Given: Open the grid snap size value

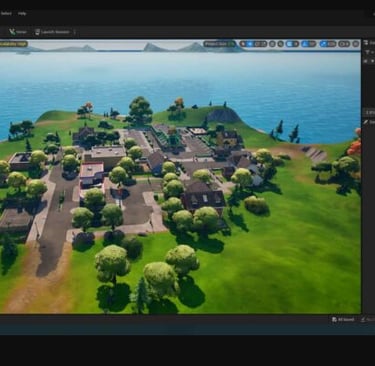Looking at the screenshot, I should pos(296,44).
